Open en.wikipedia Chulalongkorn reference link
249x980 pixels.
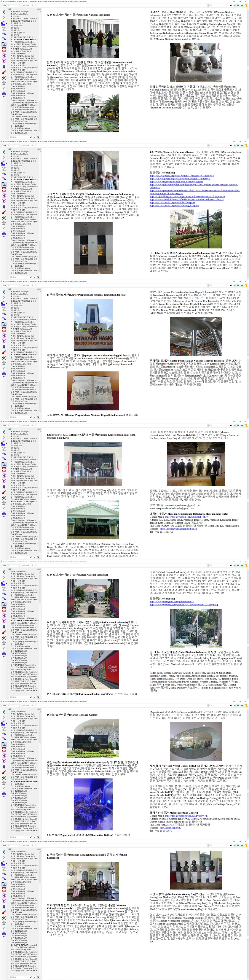tap(172, 202)
